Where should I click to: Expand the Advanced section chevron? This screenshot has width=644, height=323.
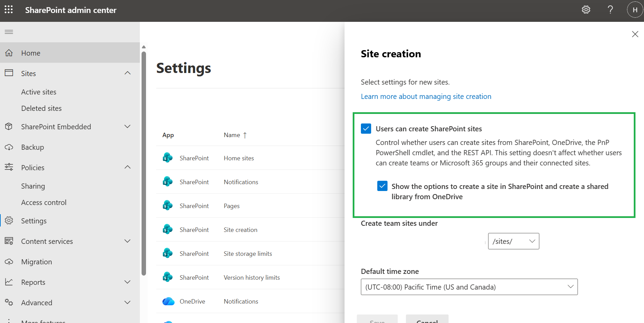click(x=128, y=303)
